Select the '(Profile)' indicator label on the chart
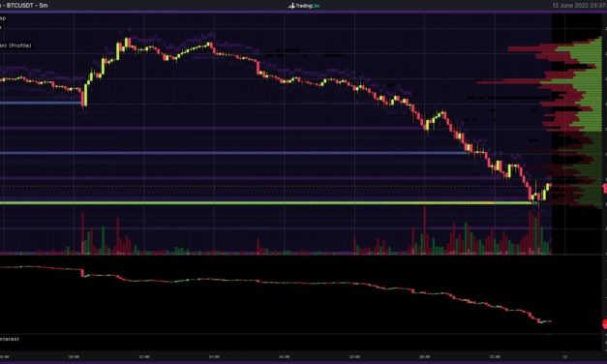607x364 pixels. 15,45
